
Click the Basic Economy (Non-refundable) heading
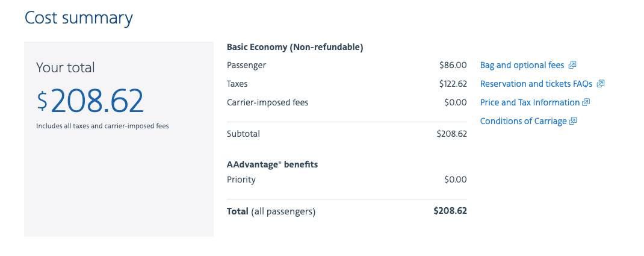(x=294, y=47)
